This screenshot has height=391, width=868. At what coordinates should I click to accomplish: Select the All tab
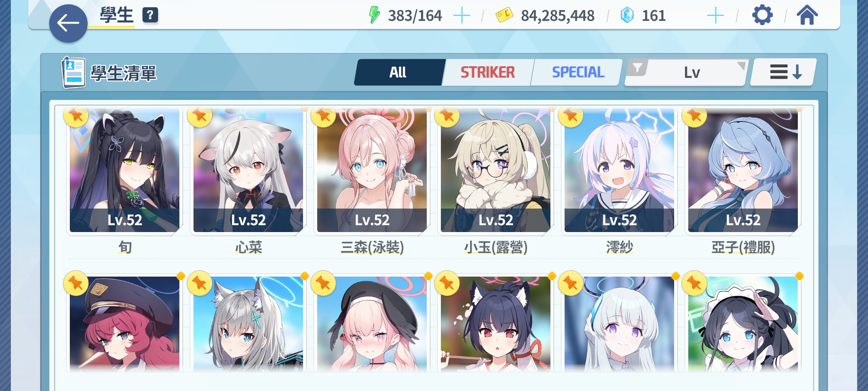(398, 72)
